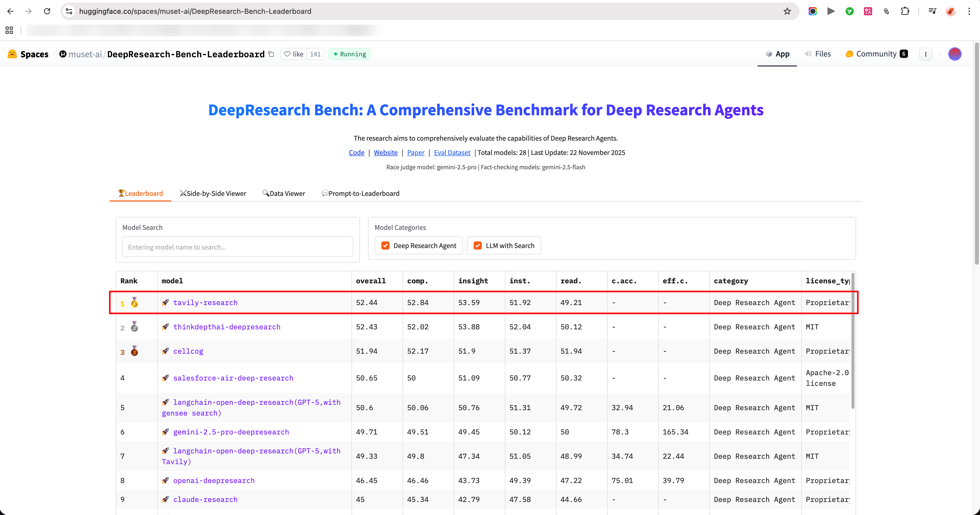980x515 pixels.
Task: Open the Chrome profile avatar
Action: tap(951, 12)
